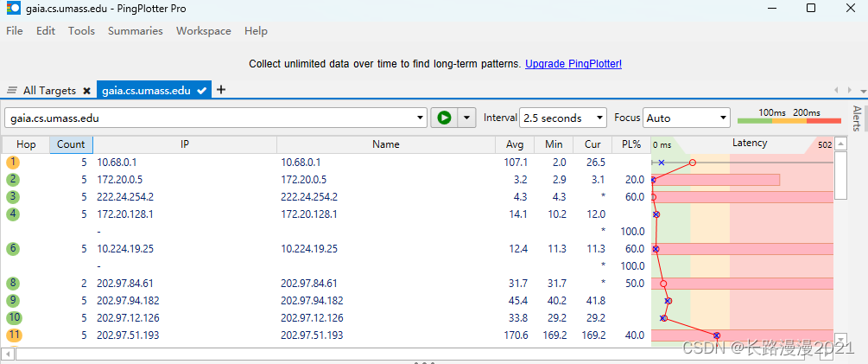
Task: Click the green 100ms latency scale segment
Action: (x=755, y=121)
